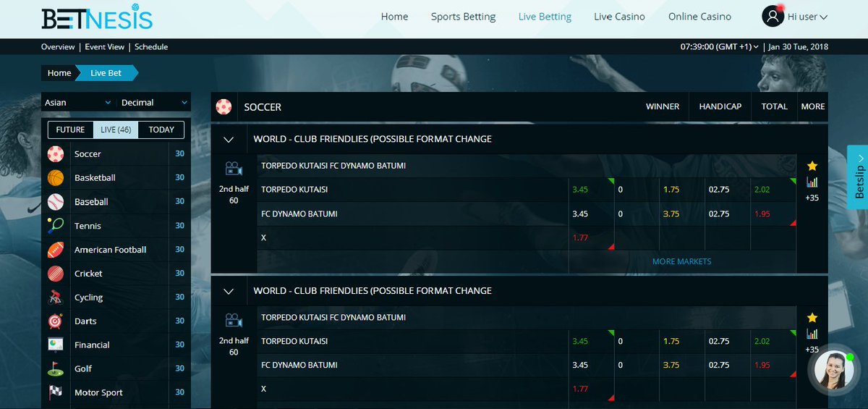The image size is (868, 409).
Task: Select the Cricket ball icon
Action: tap(56, 273)
